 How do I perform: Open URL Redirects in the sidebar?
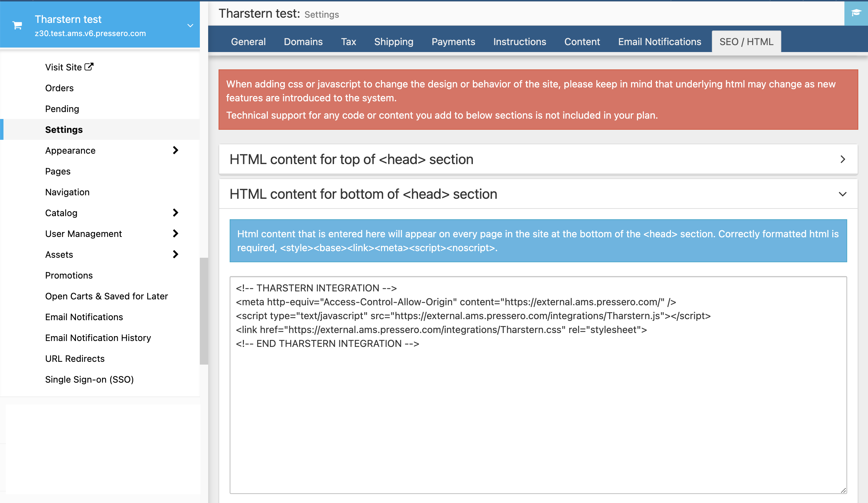point(75,359)
